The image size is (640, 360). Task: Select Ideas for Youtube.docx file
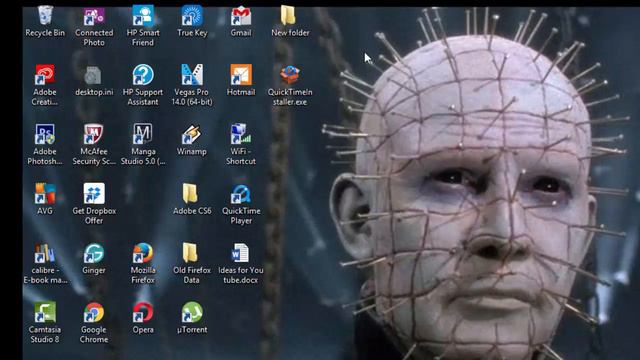point(240,253)
